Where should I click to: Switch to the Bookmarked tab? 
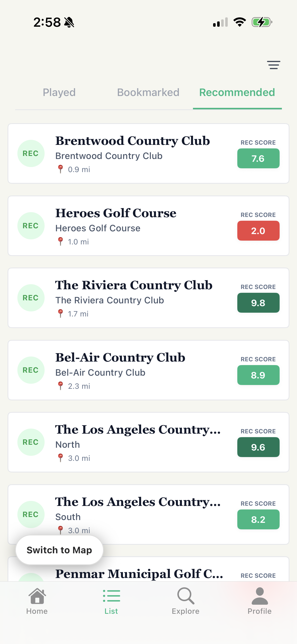[x=148, y=92]
